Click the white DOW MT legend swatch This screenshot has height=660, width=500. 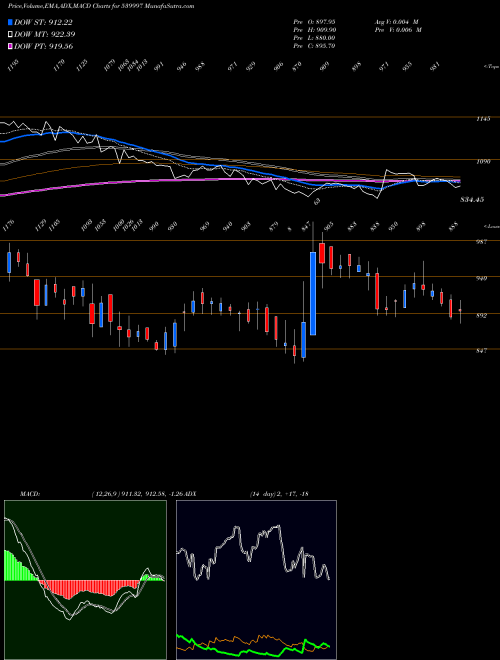pyautogui.click(x=10, y=34)
